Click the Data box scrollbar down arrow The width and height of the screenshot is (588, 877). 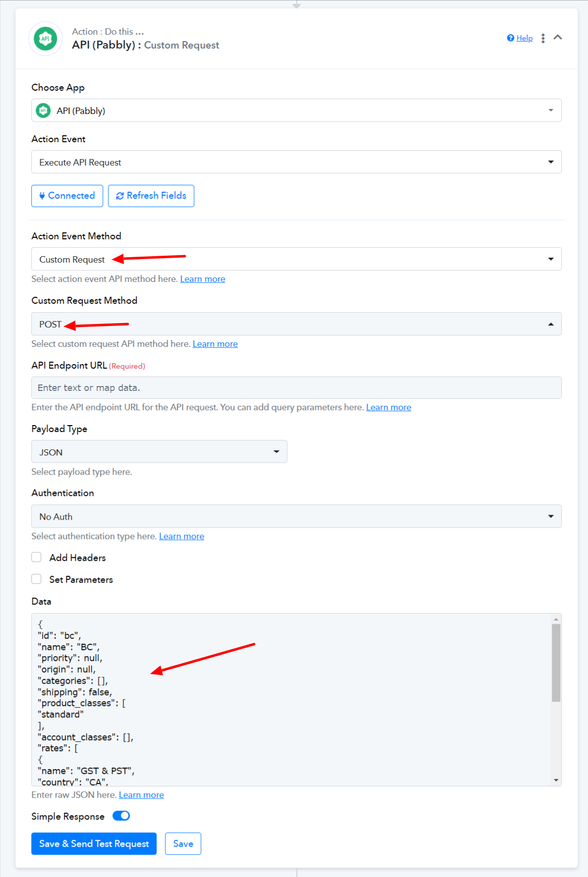tap(556, 780)
